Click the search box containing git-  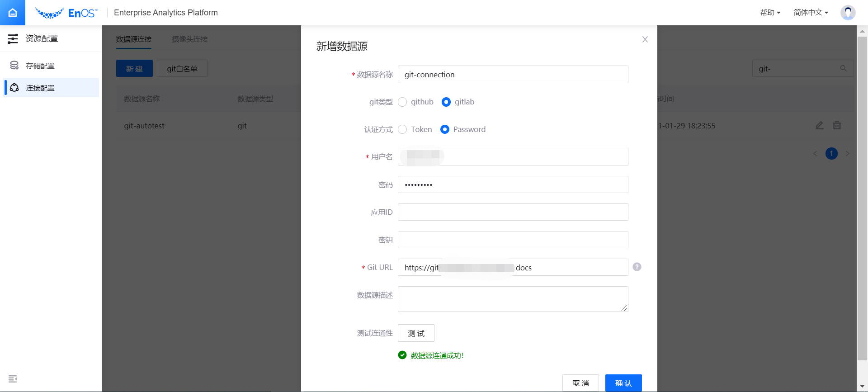803,68
